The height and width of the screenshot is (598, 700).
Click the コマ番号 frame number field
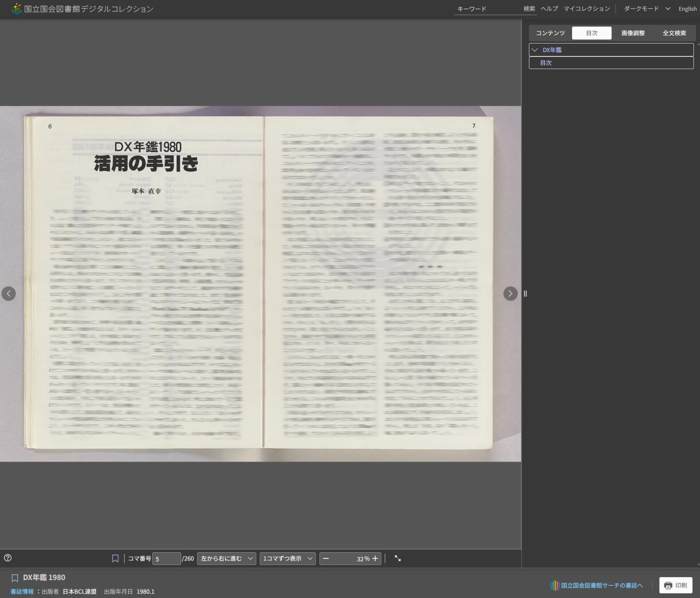click(x=166, y=559)
